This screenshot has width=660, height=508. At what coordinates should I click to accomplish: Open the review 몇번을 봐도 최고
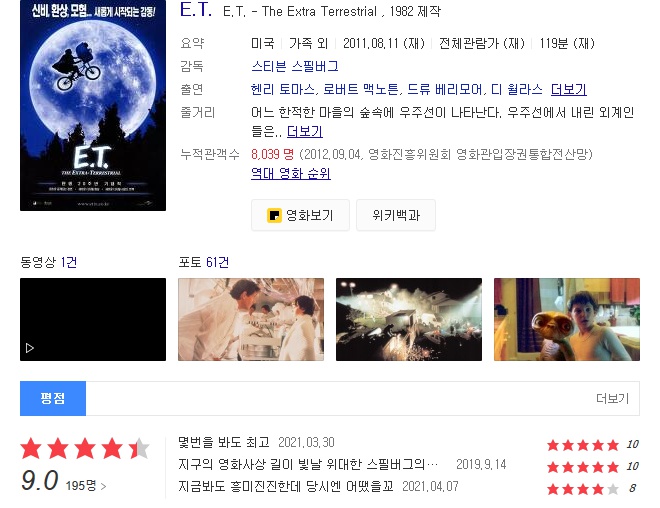pyautogui.click(x=224, y=442)
